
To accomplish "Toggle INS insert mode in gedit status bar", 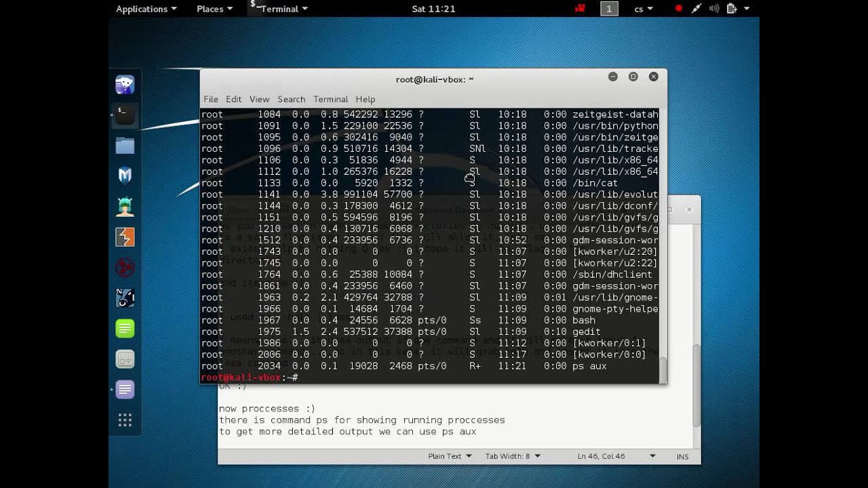I will (682, 457).
